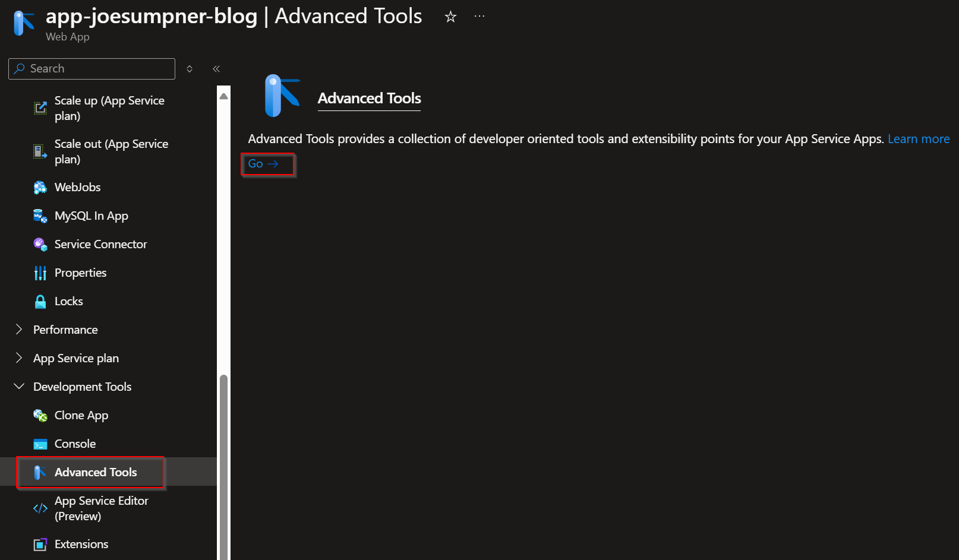The width and height of the screenshot is (959, 560).
Task: Click the Service Connector icon
Action: (40, 245)
